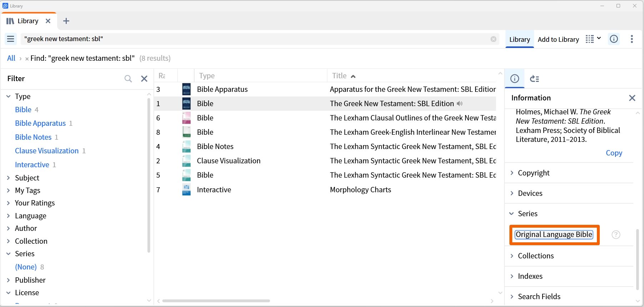Click the Information panel vertical scrollbar
This screenshot has height=307, width=644.
click(638, 259)
